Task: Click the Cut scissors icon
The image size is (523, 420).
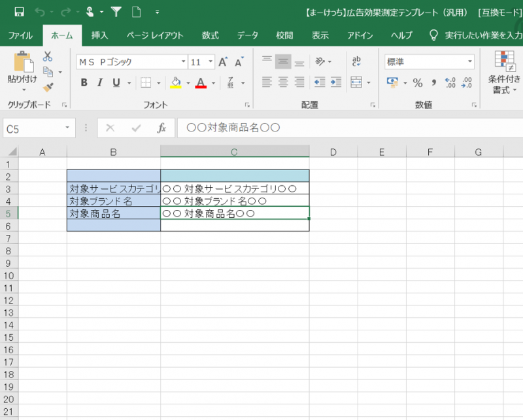Action: (x=48, y=57)
